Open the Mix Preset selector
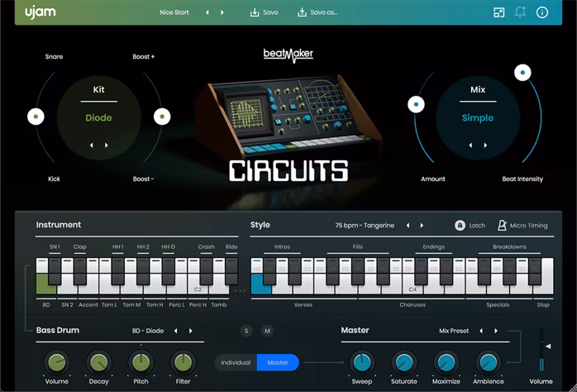The image size is (577, 392). pyautogui.click(x=454, y=331)
